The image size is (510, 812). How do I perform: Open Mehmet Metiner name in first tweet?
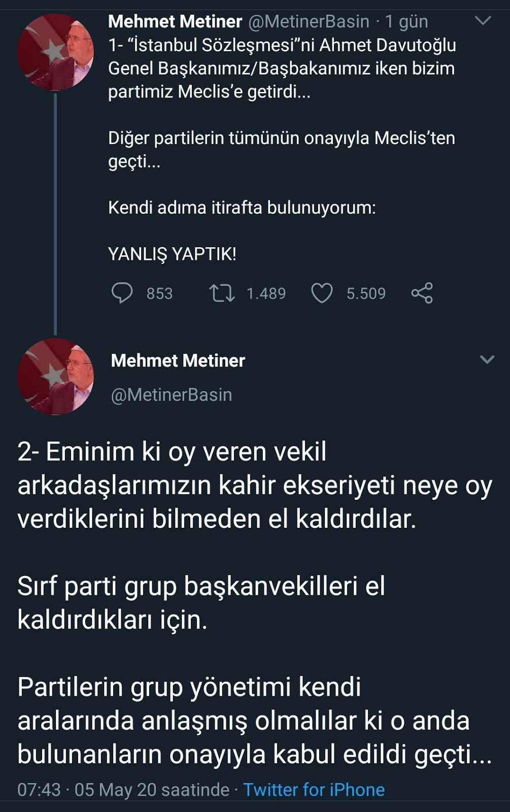[x=175, y=21]
